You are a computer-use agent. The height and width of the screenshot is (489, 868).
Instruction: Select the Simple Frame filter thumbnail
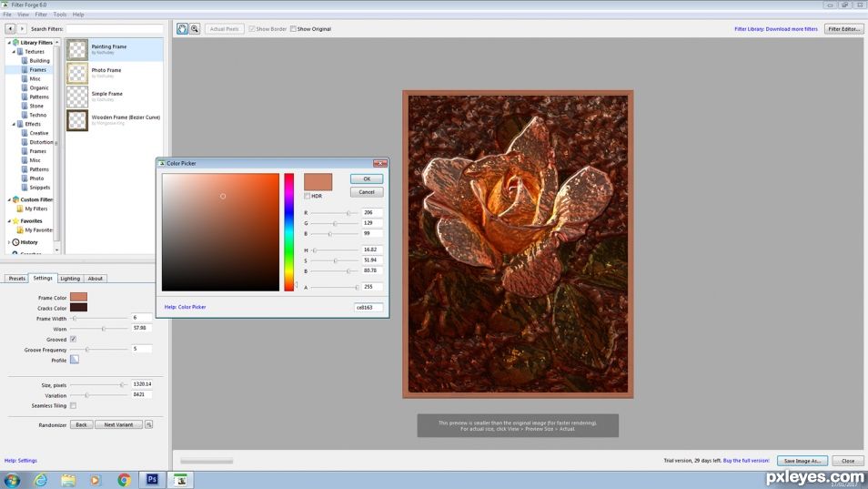tap(77, 97)
